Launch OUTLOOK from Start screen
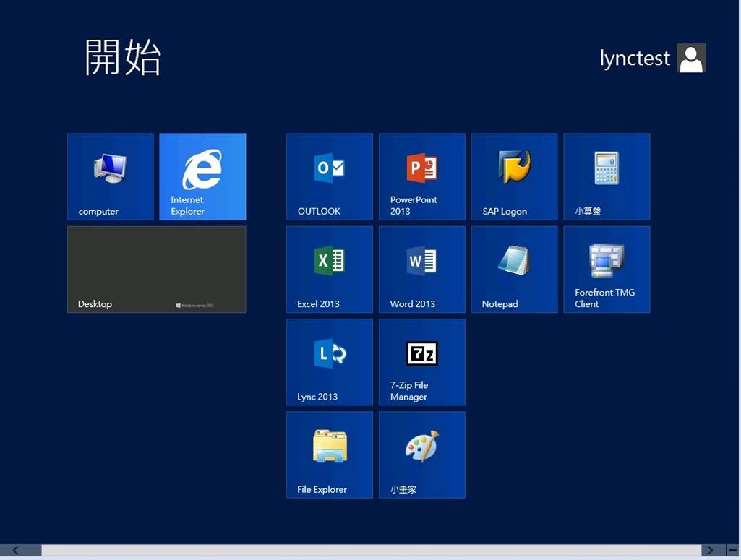Viewport: 741px width, 560px height. tap(330, 176)
